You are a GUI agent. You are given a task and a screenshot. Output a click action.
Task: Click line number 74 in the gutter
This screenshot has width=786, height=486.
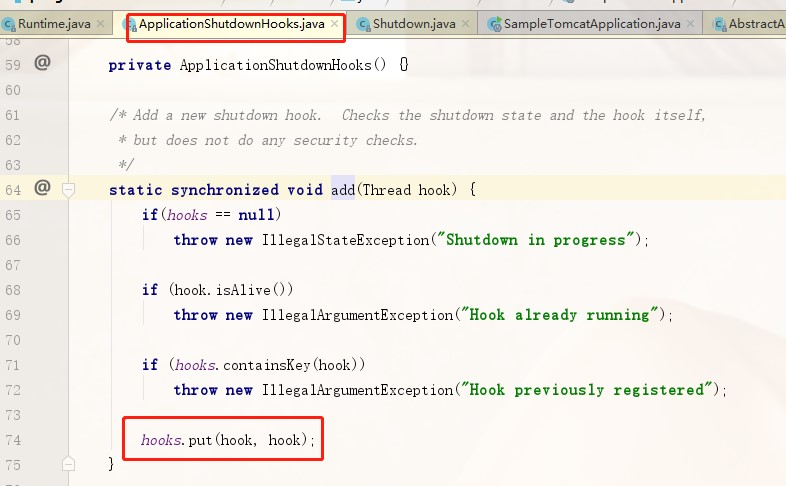13,440
